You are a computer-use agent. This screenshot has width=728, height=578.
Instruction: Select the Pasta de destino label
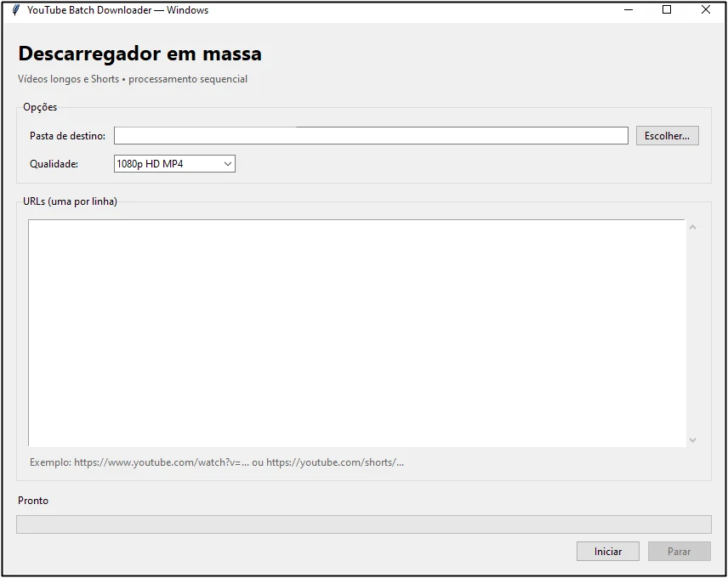click(x=67, y=136)
